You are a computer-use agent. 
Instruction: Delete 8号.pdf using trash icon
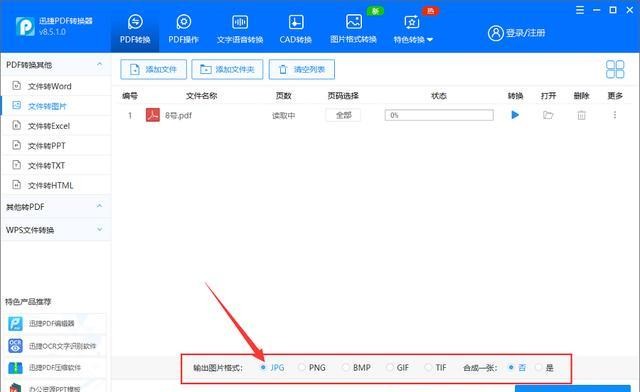[581, 115]
